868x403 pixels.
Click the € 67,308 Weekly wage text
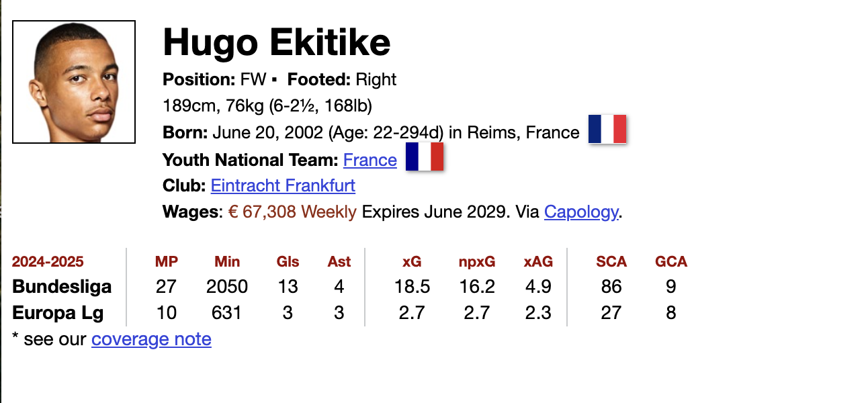pyautogui.click(x=292, y=212)
